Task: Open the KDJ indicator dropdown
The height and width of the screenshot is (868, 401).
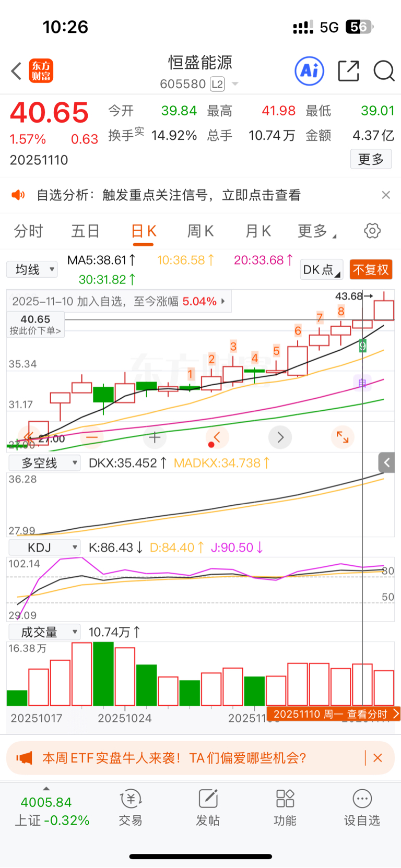Action: click(45, 548)
